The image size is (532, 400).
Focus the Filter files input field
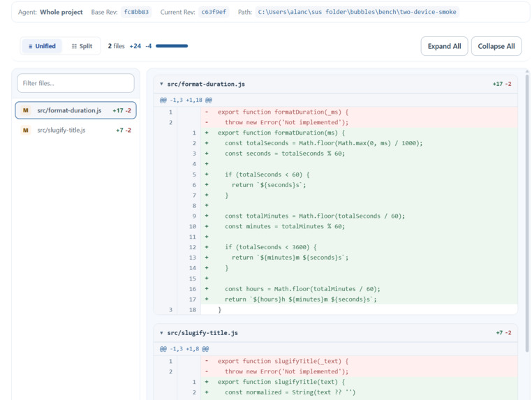coord(75,83)
